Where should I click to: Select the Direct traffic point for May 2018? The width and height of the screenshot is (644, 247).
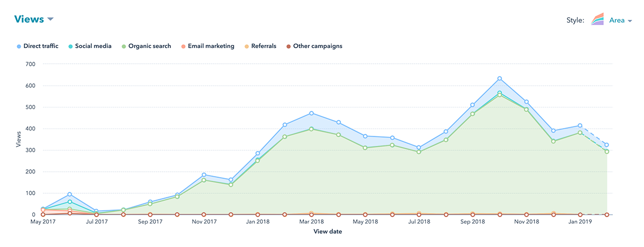click(x=365, y=136)
